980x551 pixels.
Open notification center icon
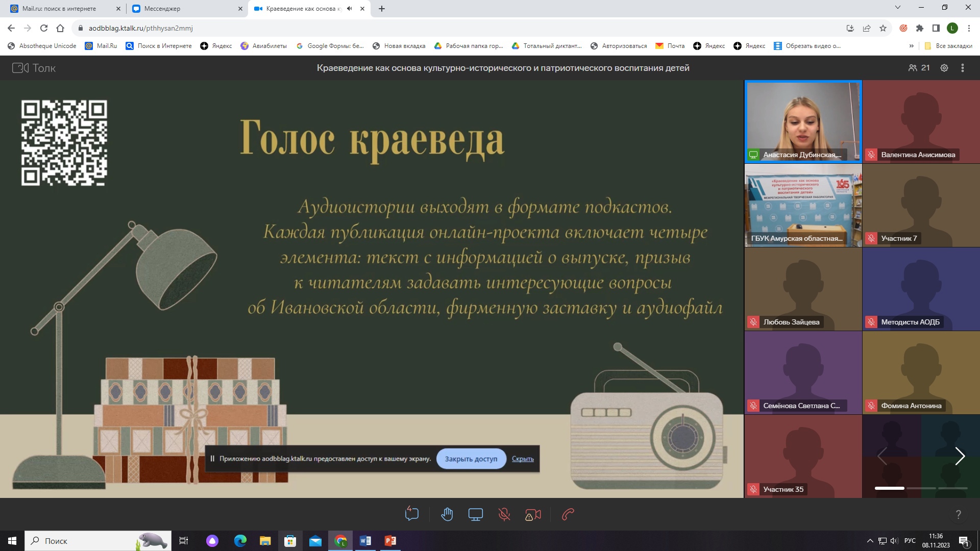click(x=964, y=541)
